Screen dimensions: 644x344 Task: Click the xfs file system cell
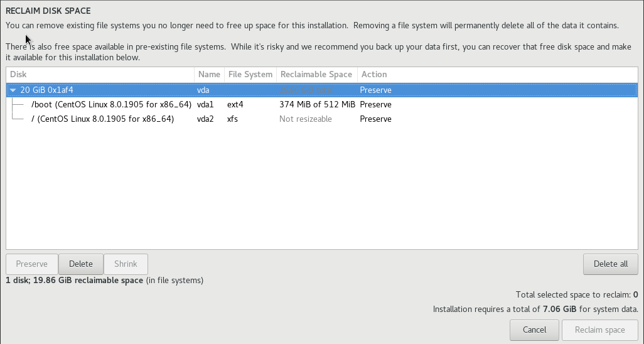[x=232, y=119]
